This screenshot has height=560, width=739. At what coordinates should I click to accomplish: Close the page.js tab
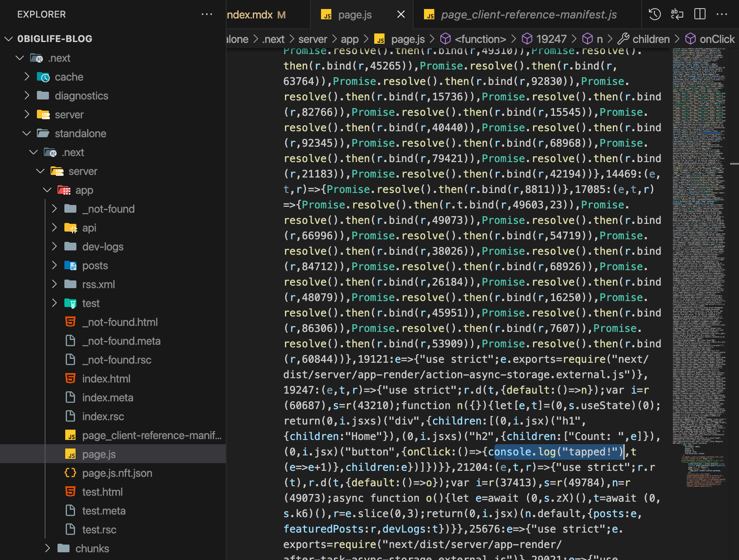(401, 15)
